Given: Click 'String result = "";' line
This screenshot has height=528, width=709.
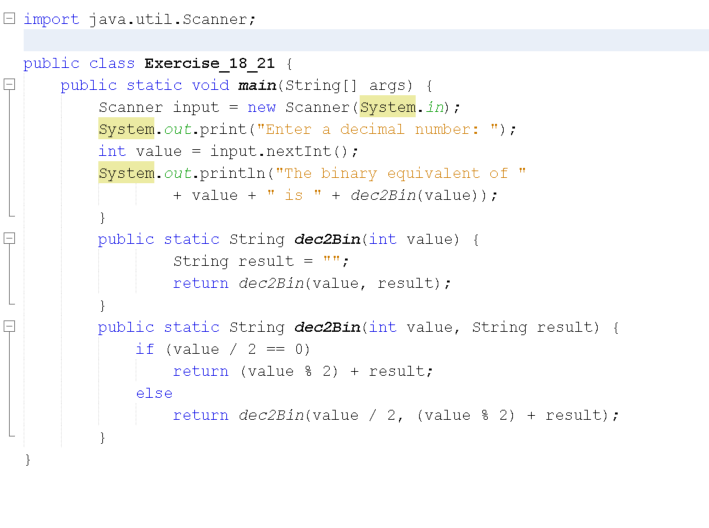Looking at the screenshot, I should (261, 261).
